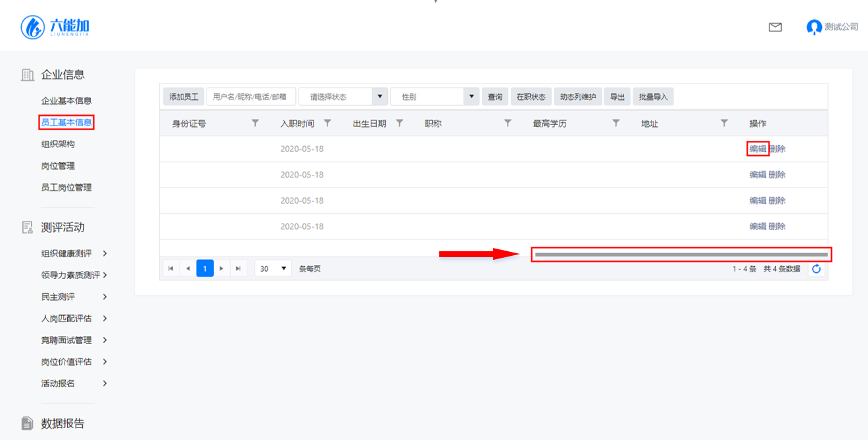Open the 测试公司 user avatar icon
This screenshot has height=440, width=868.
click(814, 27)
